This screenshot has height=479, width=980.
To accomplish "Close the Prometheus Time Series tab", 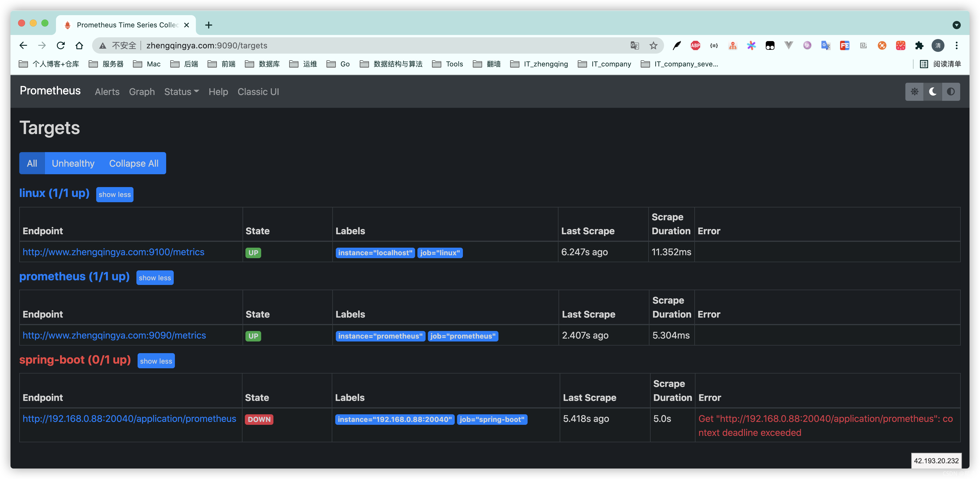I will coord(187,25).
